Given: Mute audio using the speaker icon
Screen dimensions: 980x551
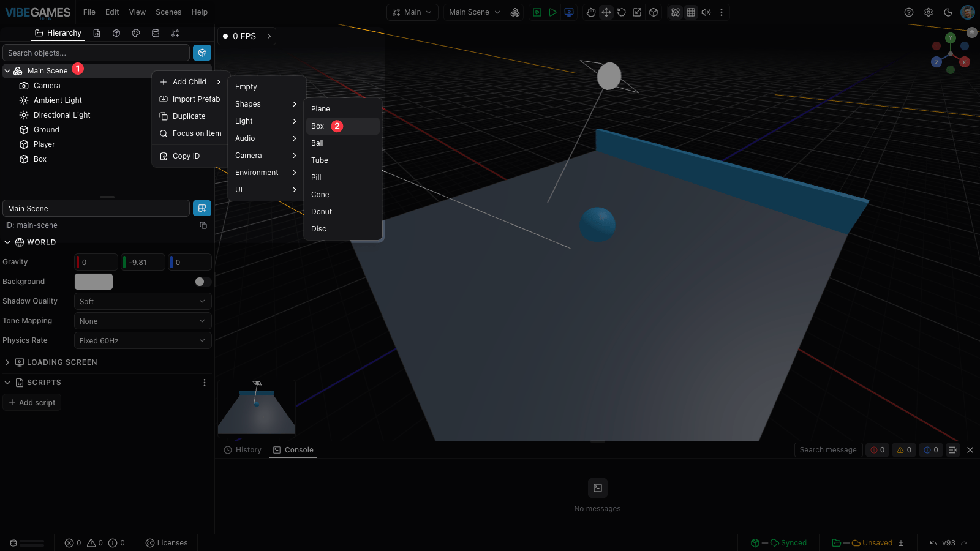Looking at the screenshot, I should [706, 12].
